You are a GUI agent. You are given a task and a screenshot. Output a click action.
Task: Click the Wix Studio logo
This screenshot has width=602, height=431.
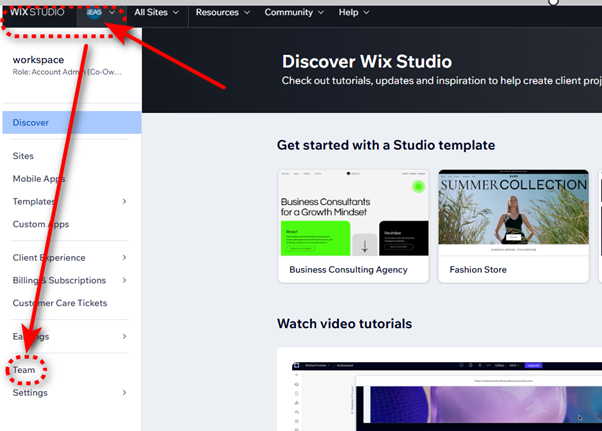pyautogui.click(x=37, y=12)
